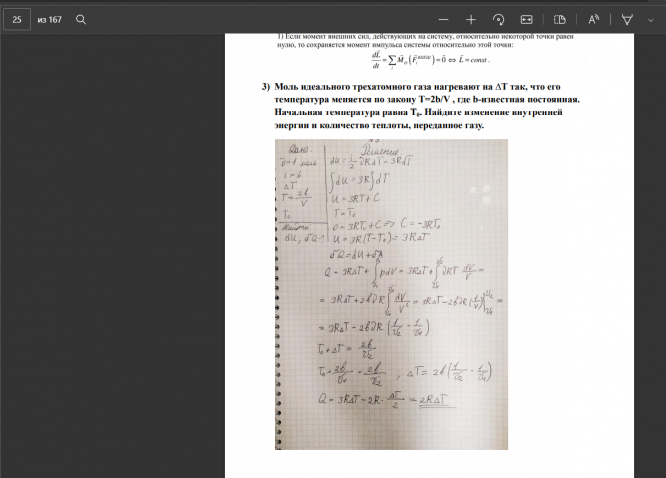Click the blank white area below the photo

click(429, 464)
